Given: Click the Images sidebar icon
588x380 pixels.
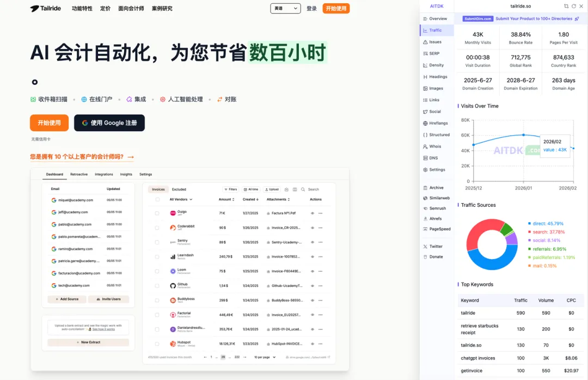Looking at the screenshot, I should pyautogui.click(x=425, y=88).
